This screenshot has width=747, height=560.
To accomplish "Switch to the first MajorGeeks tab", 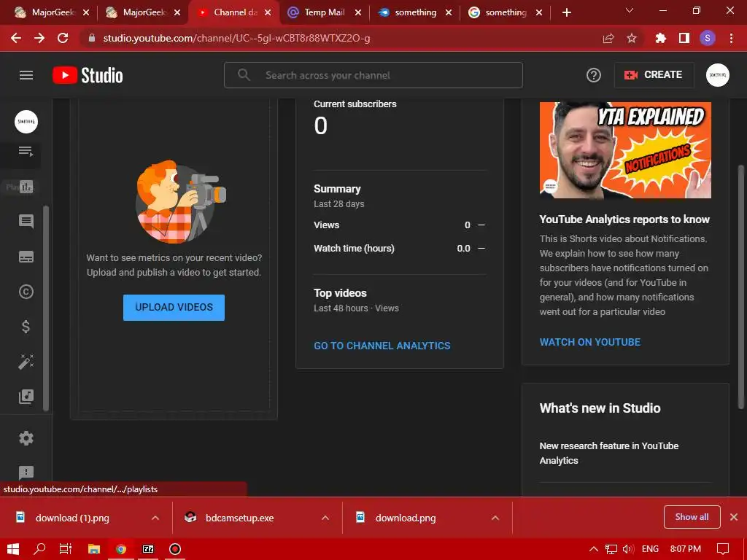I will 52,12.
